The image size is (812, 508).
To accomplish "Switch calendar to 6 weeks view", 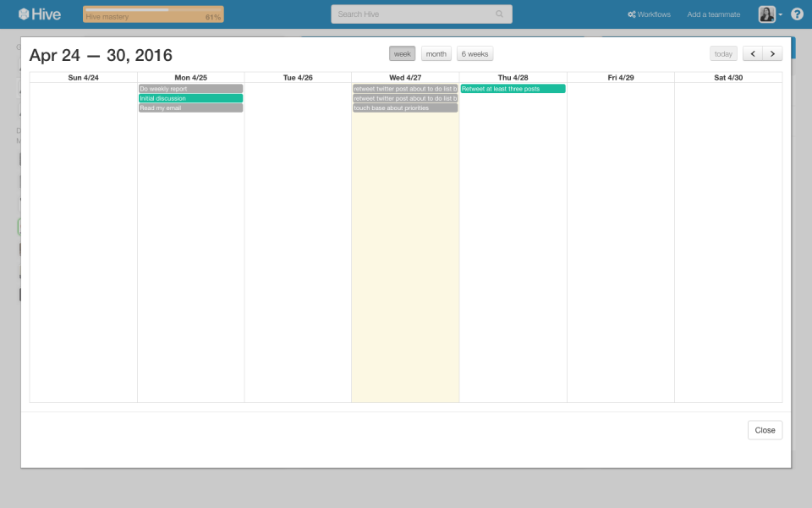I will click(475, 53).
